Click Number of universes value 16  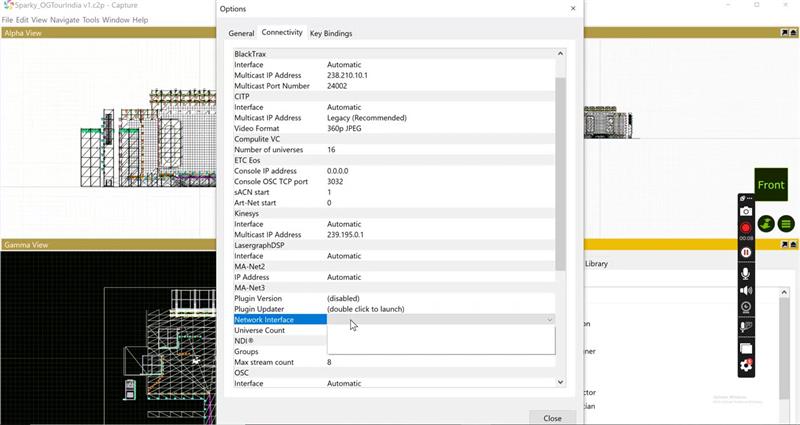pyautogui.click(x=331, y=149)
